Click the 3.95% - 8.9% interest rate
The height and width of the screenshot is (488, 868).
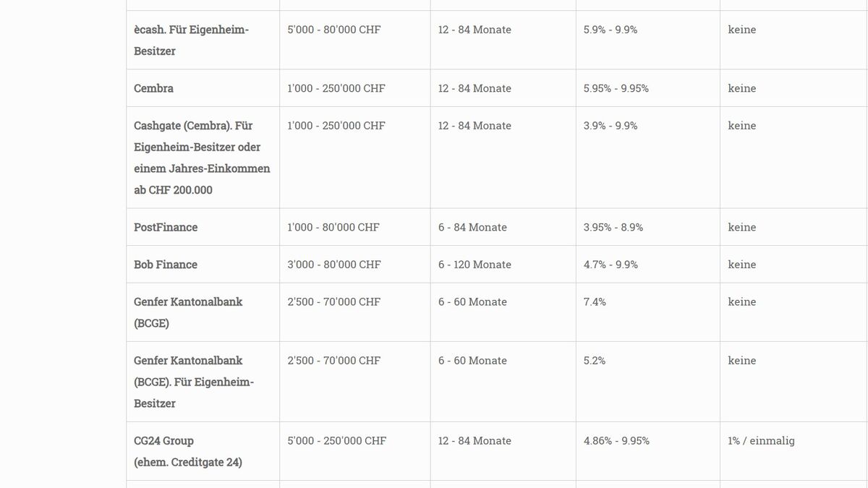[x=613, y=227]
